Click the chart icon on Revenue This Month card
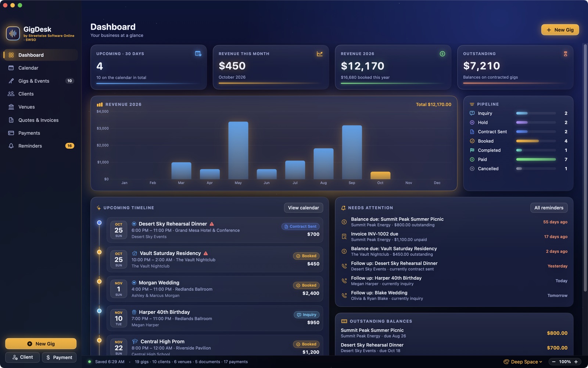The image size is (588, 368). [320, 54]
